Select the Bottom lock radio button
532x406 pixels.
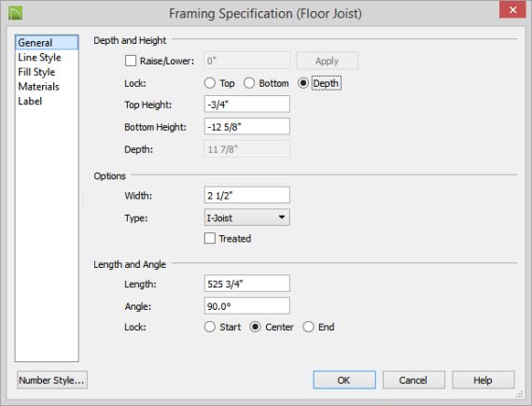249,83
